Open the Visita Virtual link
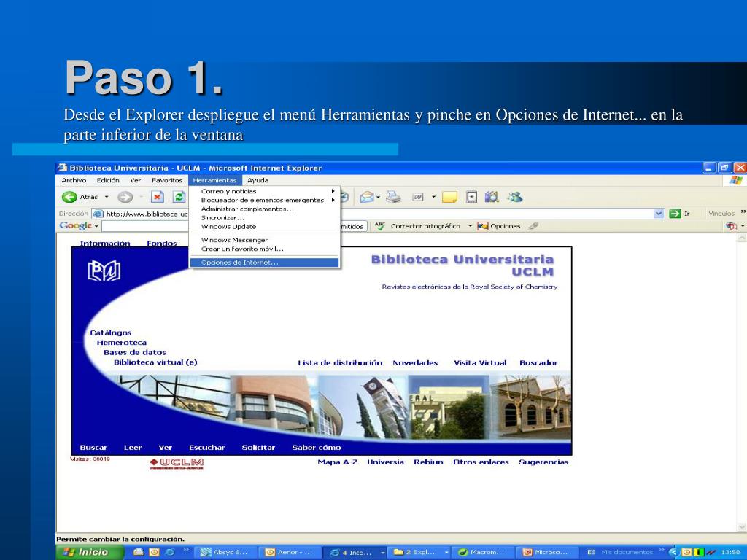The width and height of the screenshot is (747, 560). pyautogui.click(x=480, y=363)
